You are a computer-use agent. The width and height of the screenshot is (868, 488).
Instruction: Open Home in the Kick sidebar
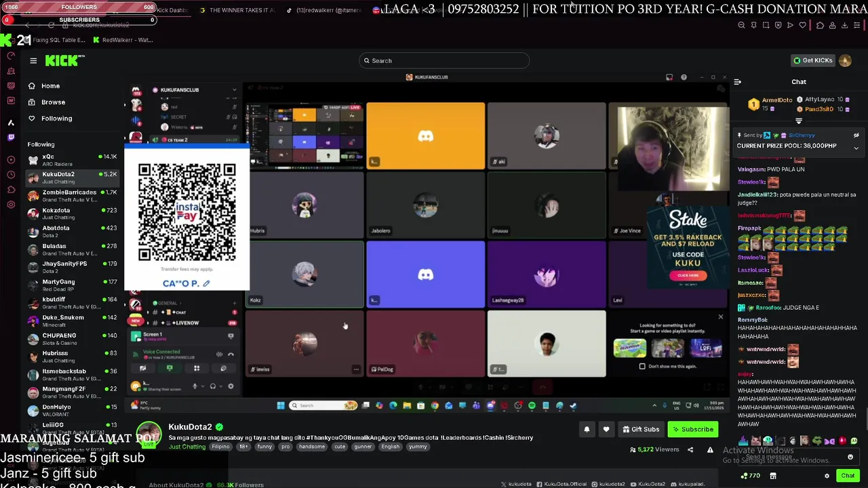50,86
